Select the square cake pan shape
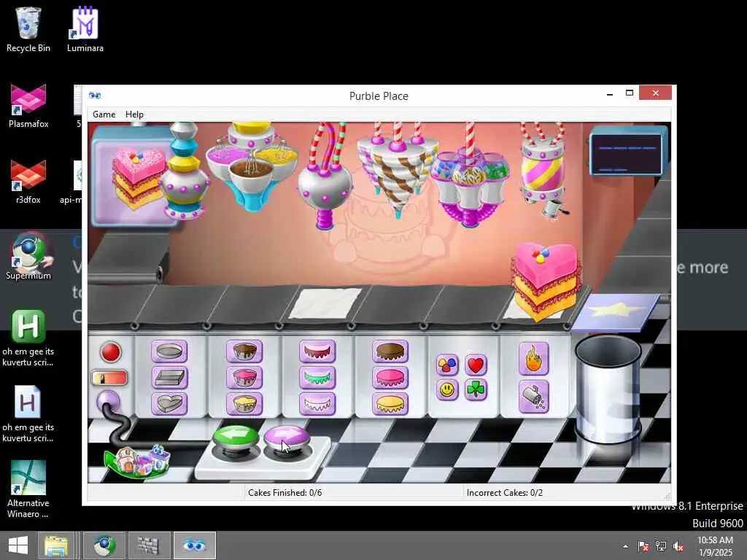Viewport: 747px width, 560px height. [169, 378]
